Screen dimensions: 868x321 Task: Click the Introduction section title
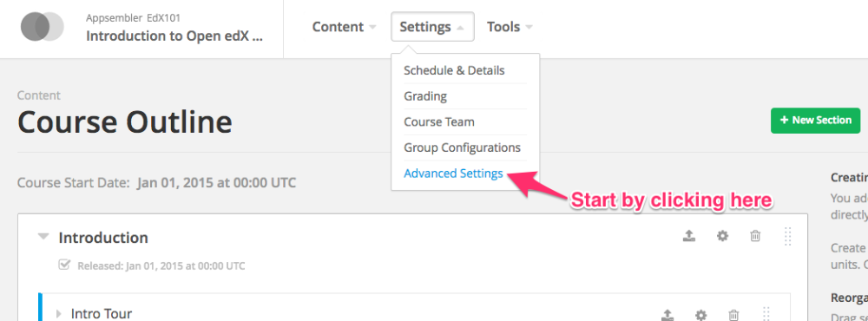103,238
